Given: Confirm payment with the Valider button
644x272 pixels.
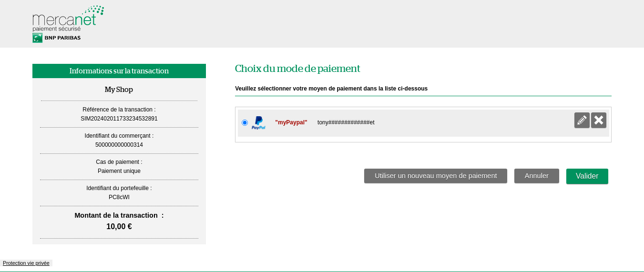Looking at the screenshot, I should [587, 176].
